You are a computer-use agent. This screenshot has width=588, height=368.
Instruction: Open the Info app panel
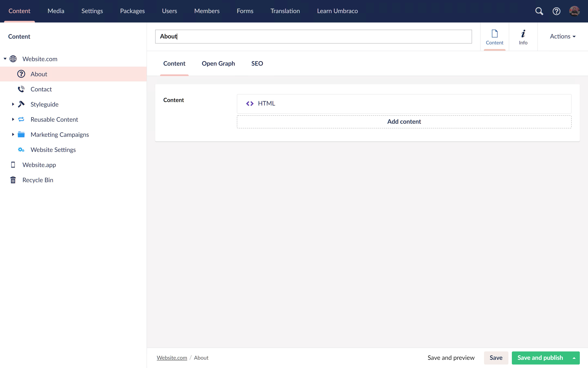click(523, 37)
